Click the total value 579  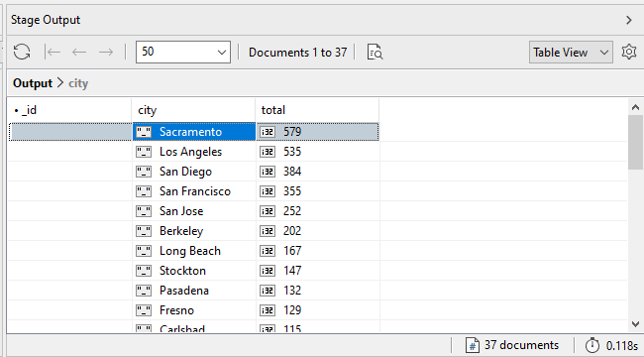pos(292,132)
